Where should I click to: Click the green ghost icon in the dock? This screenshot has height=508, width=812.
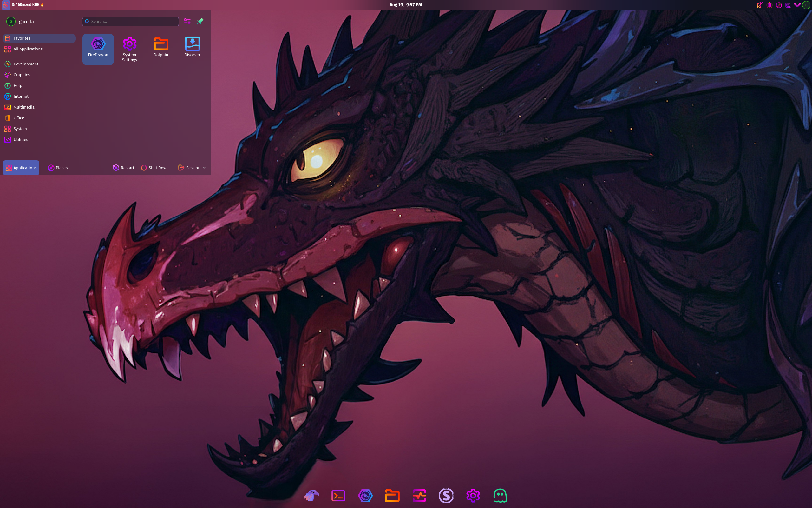(500, 495)
